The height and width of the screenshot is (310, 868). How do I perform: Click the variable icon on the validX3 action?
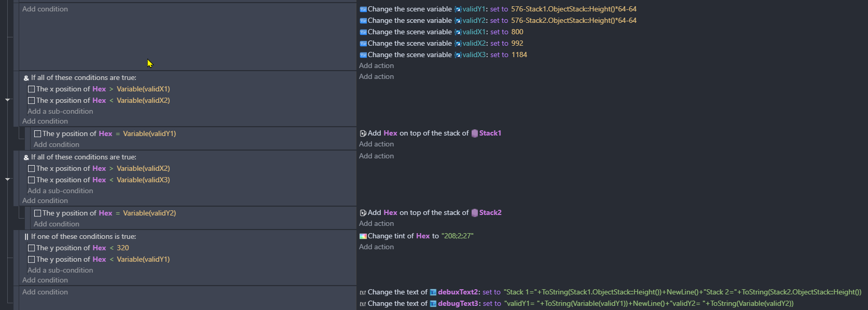[x=363, y=55]
